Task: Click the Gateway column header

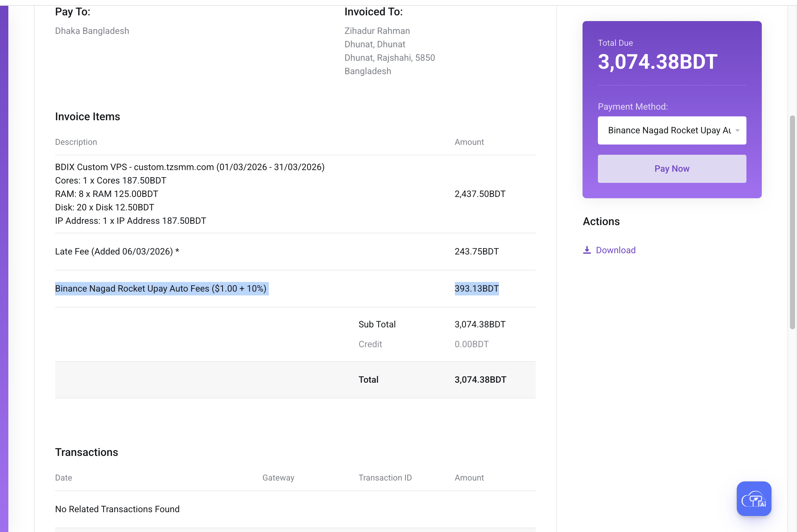Action: click(x=278, y=477)
